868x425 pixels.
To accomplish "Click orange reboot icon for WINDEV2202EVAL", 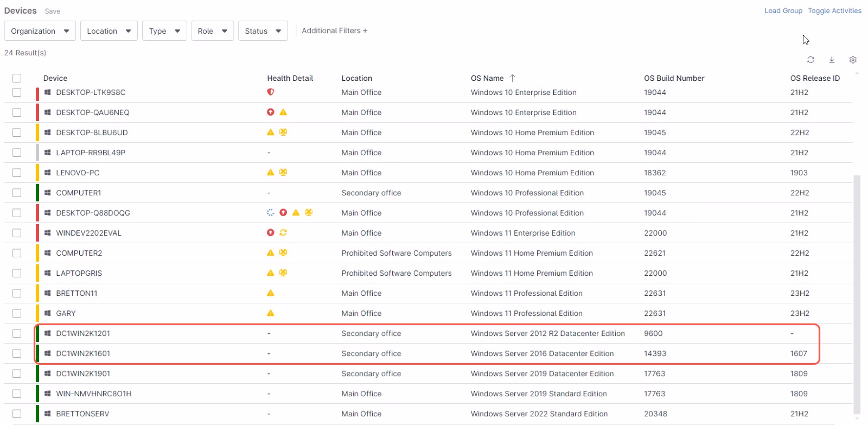I will [x=283, y=233].
